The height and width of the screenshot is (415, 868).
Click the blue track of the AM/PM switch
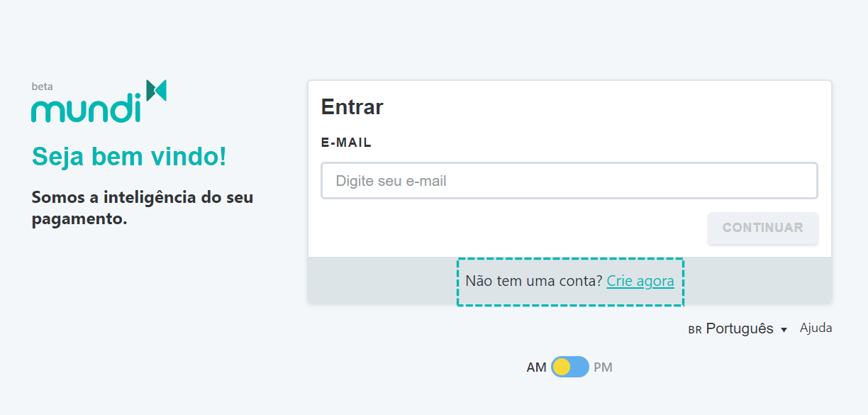tap(579, 367)
